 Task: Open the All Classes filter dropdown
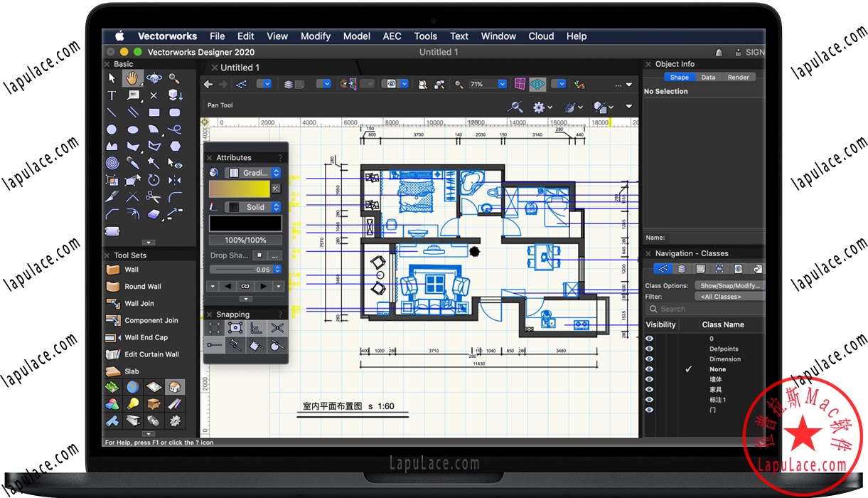[x=729, y=297]
